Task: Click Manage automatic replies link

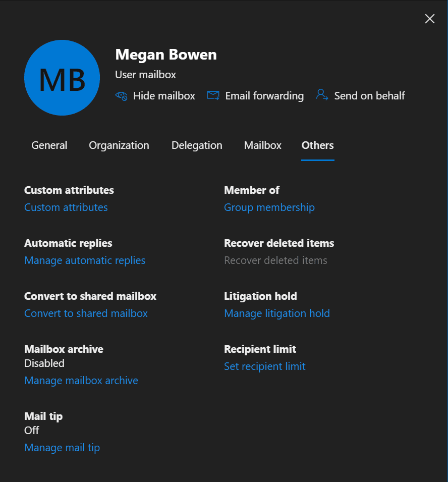Action: tap(85, 260)
